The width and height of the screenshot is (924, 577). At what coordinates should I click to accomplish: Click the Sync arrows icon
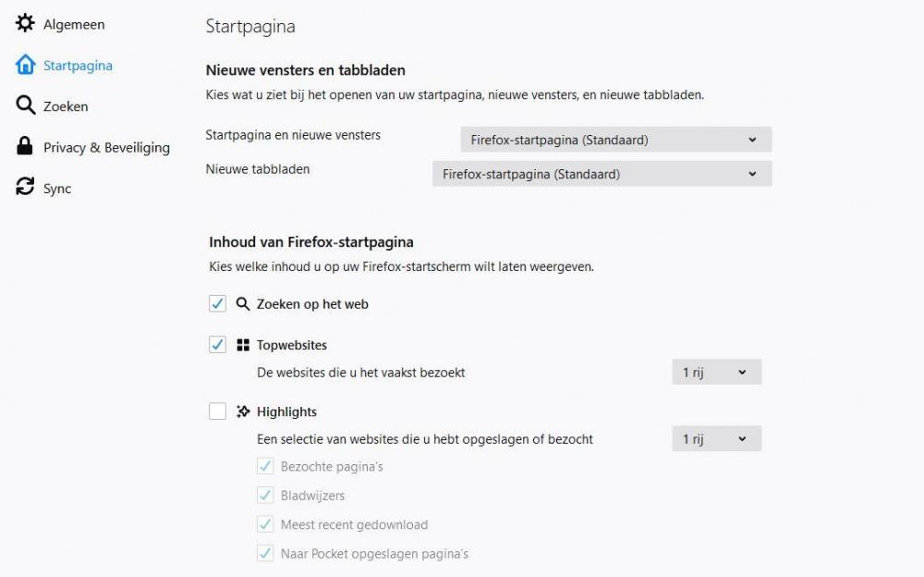25,187
